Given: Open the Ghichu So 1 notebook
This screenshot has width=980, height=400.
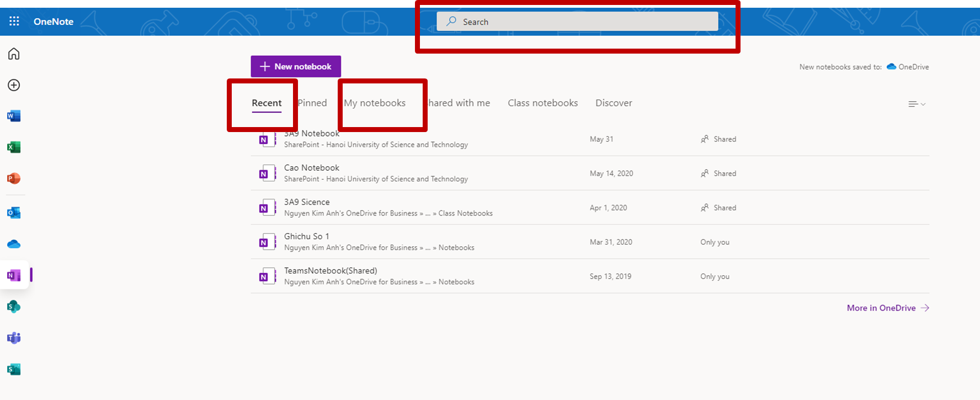Looking at the screenshot, I should 306,236.
